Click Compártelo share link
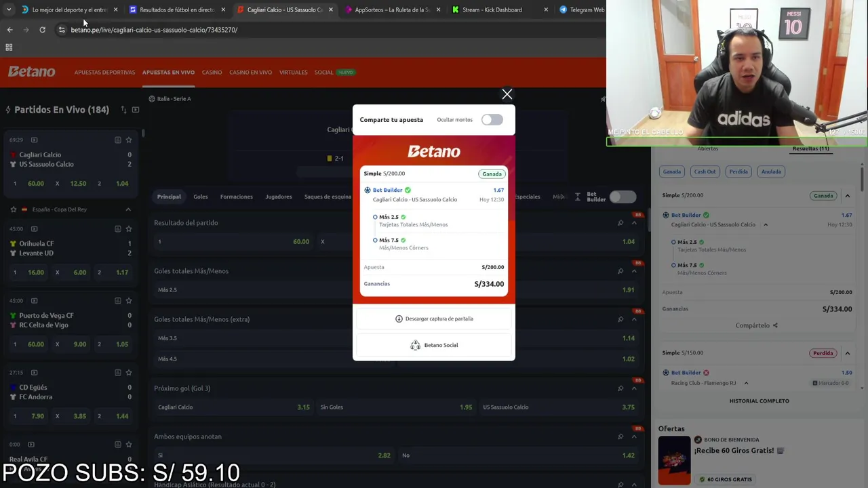The height and width of the screenshot is (488, 868). 756,325
